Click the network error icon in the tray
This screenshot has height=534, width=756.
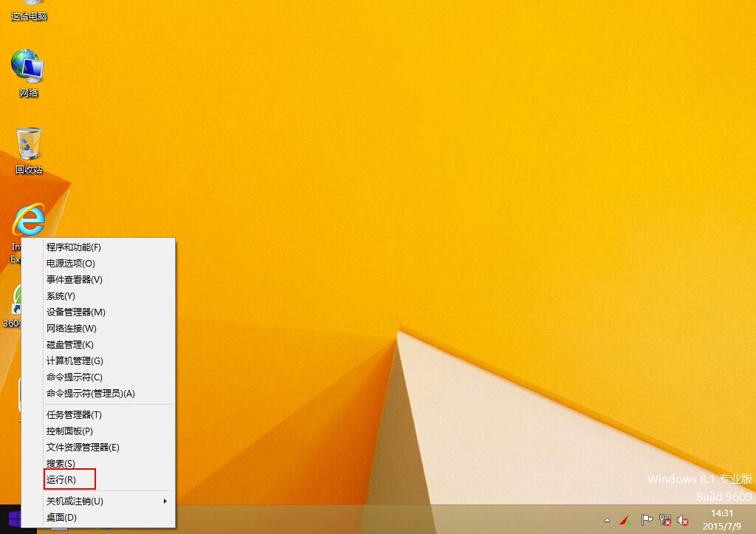(664, 521)
